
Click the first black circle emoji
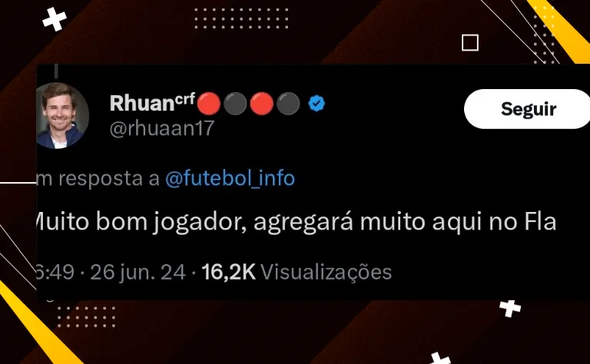(x=235, y=104)
